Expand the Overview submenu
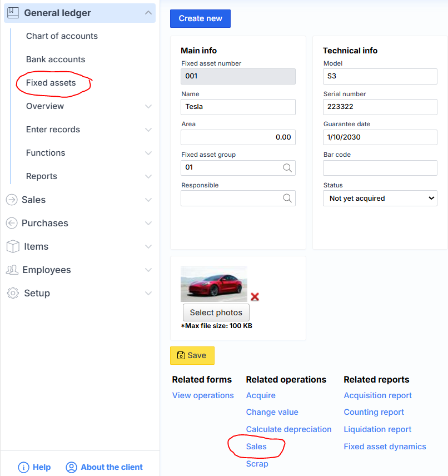 pyautogui.click(x=148, y=106)
